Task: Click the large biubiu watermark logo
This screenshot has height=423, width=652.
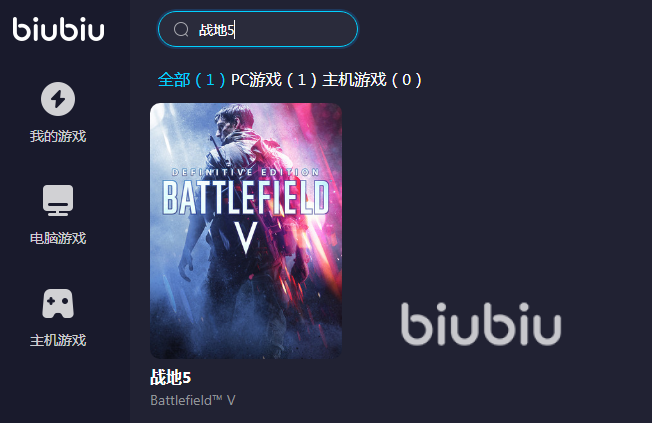Action: [x=481, y=324]
